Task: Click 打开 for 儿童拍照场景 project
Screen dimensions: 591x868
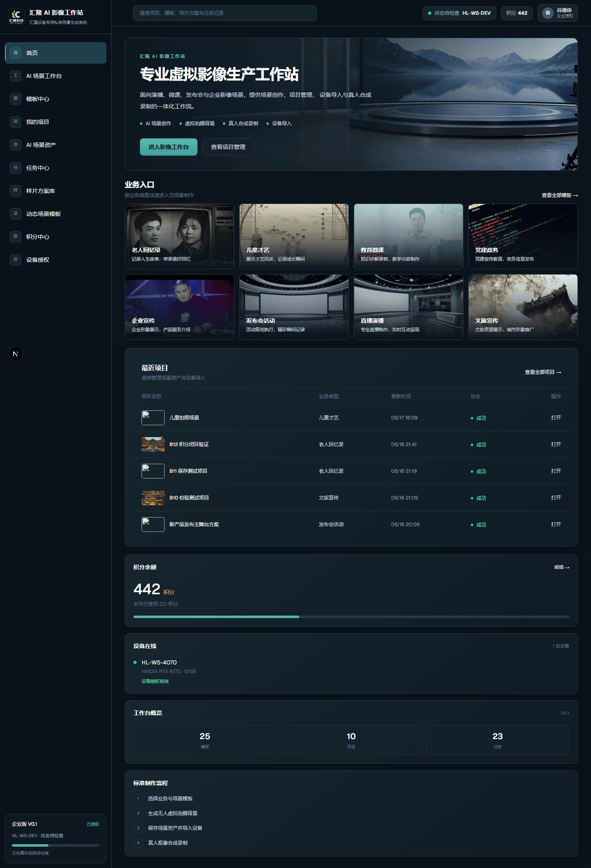Action: click(556, 418)
